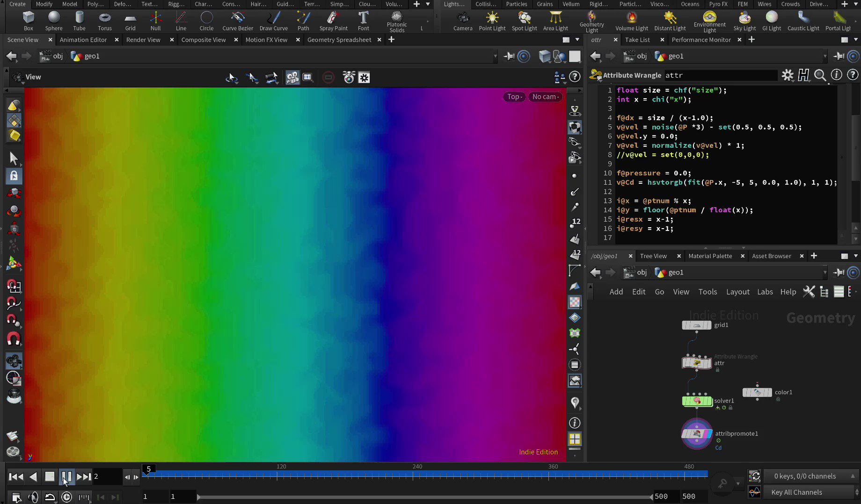Pause the playing simulation

pos(66,477)
